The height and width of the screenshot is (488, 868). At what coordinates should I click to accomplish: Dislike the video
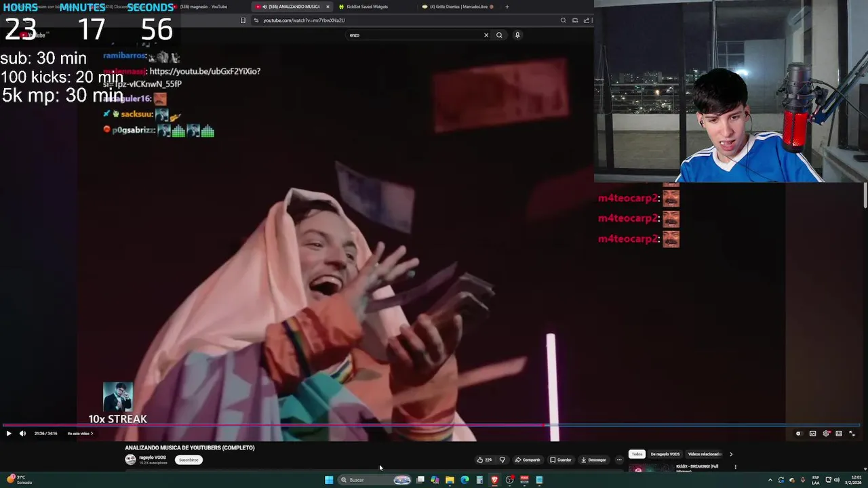pos(502,460)
